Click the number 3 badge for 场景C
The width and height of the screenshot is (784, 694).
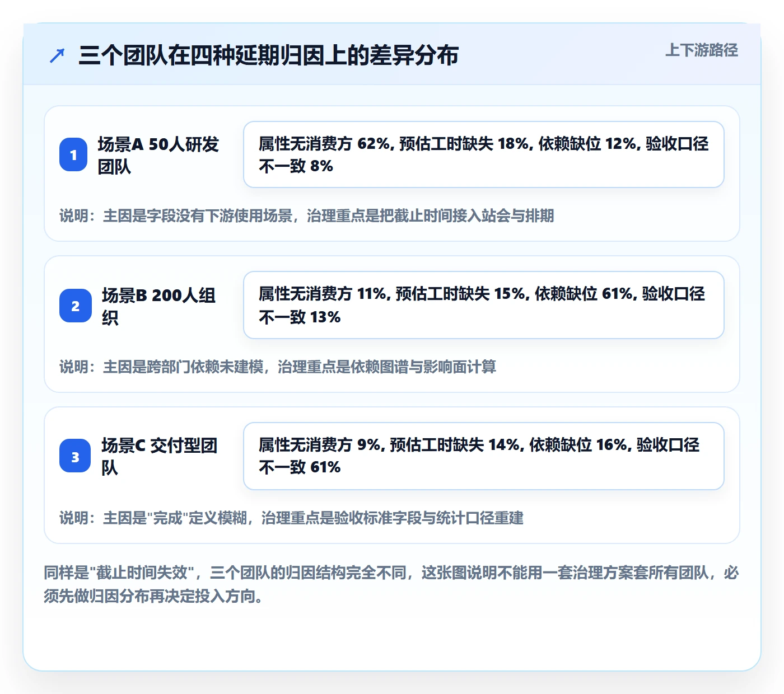(75, 456)
